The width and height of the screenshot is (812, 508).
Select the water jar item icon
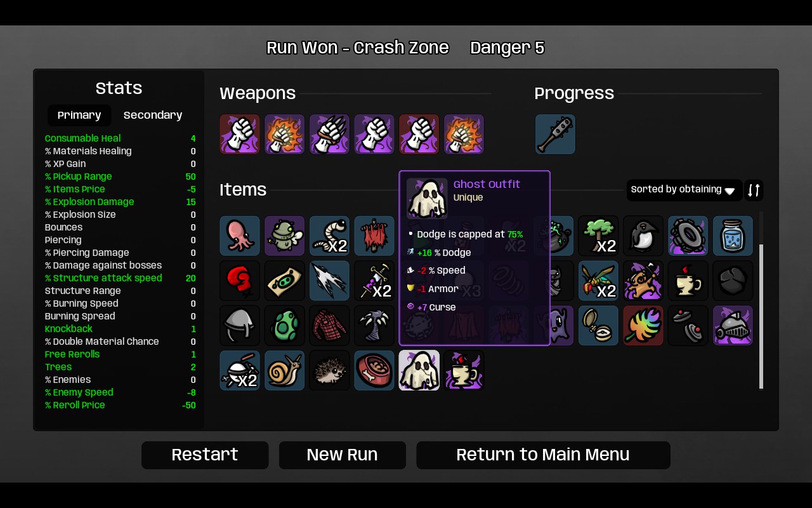733,236
